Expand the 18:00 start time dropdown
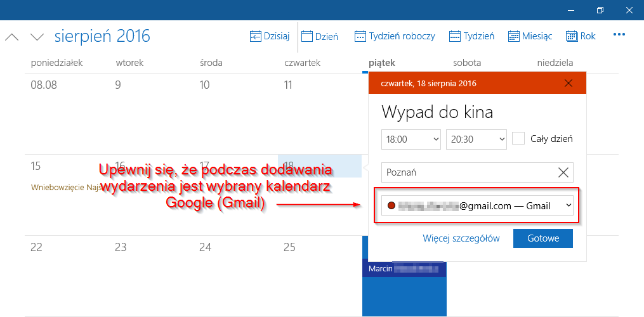Screen dimensions: 644x317 pyautogui.click(x=411, y=139)
